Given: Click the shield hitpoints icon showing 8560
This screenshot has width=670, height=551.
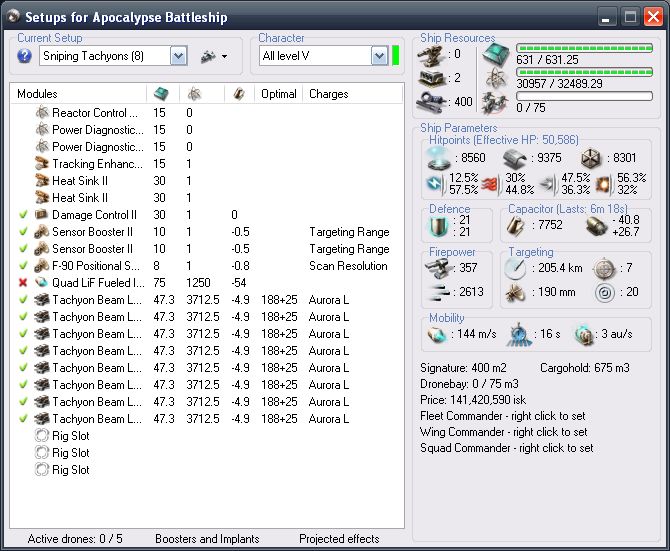Looking at the screenshot, I should tap(441, 158).
